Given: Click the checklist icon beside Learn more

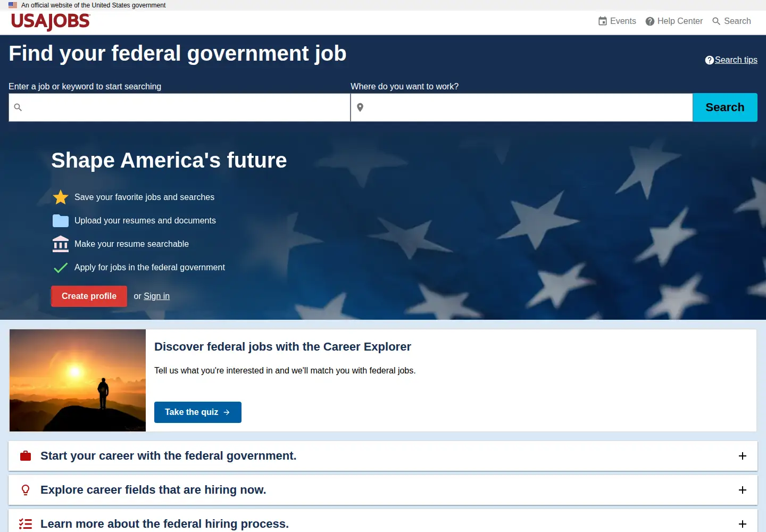Looking at the screenshot, I should (x=26, y=524).
